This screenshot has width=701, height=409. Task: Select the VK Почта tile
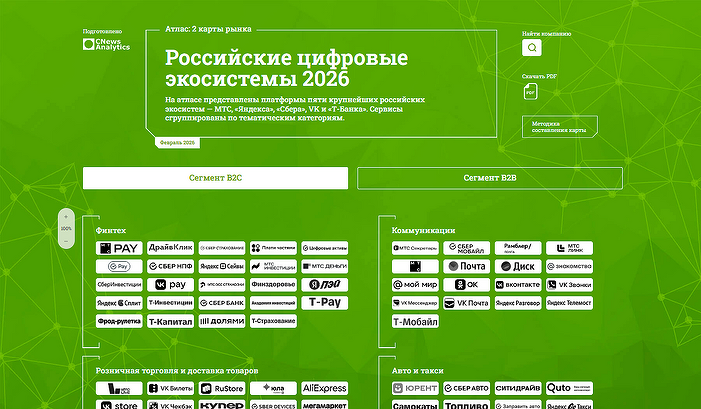tap(466, 303)
